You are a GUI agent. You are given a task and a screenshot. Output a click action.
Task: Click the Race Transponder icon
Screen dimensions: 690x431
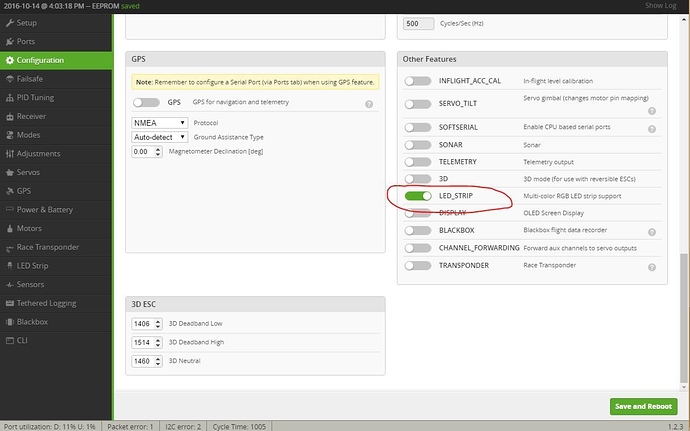(10, 248)
